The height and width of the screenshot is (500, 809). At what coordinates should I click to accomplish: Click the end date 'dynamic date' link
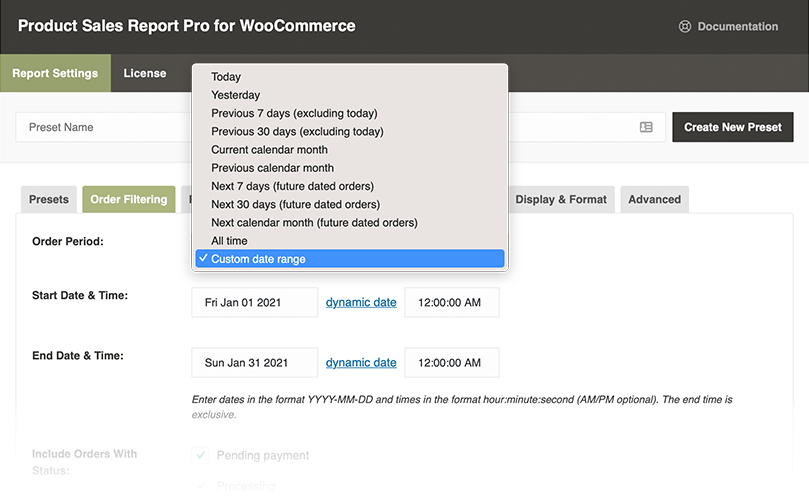click(361, 362)
